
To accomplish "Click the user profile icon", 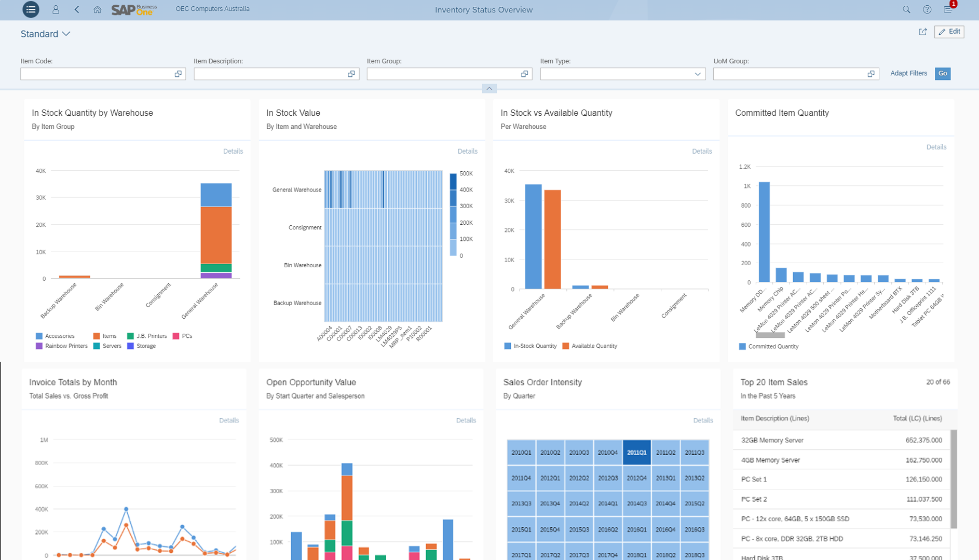I will tap(56, 9).
